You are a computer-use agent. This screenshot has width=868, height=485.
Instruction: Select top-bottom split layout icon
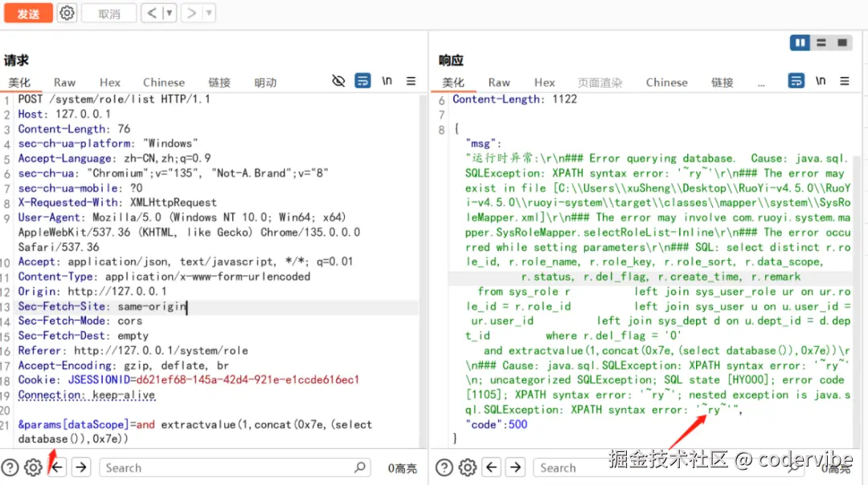821,43
